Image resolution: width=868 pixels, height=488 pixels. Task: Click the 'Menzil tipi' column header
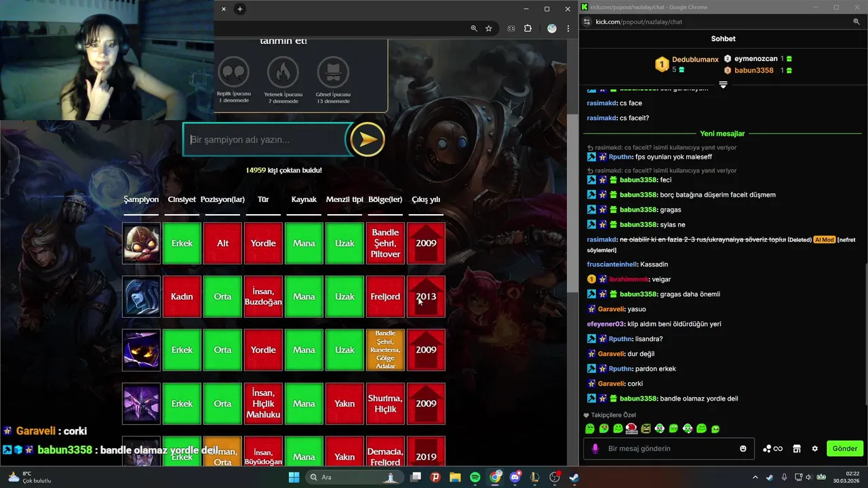[344, 199]
